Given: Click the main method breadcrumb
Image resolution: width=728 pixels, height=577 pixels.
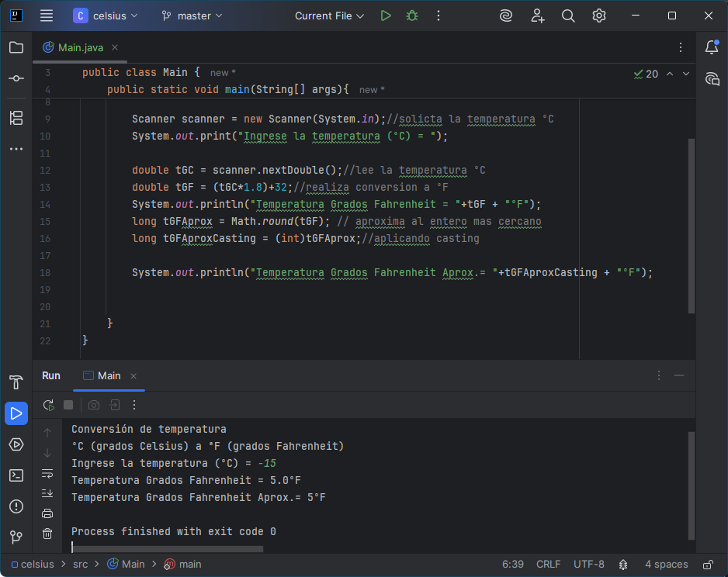Looking at the screenshot, I should point(183,564).
